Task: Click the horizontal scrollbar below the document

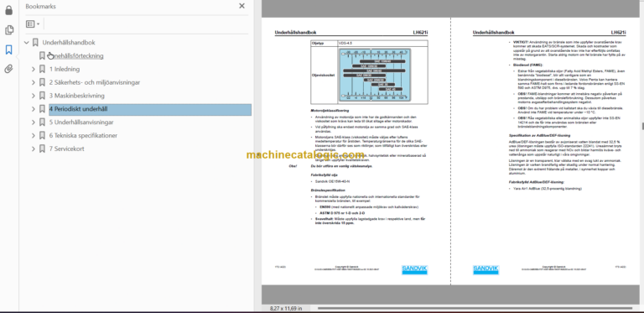Action: (475, 308)
